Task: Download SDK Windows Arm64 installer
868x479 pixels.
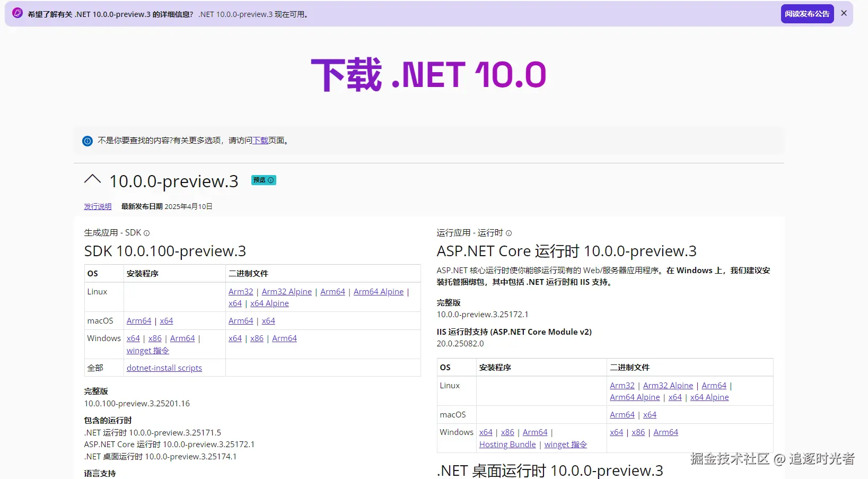Action: tap(182, 338)
